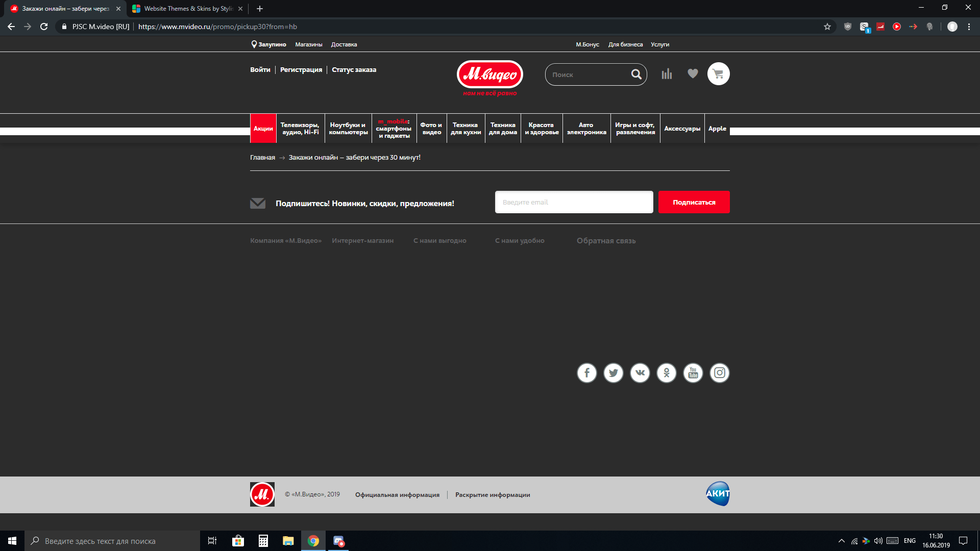The width and height of the screenshot is (980, 551).
Task: Open the wishlist heart icon
Action: click(693, 74)
